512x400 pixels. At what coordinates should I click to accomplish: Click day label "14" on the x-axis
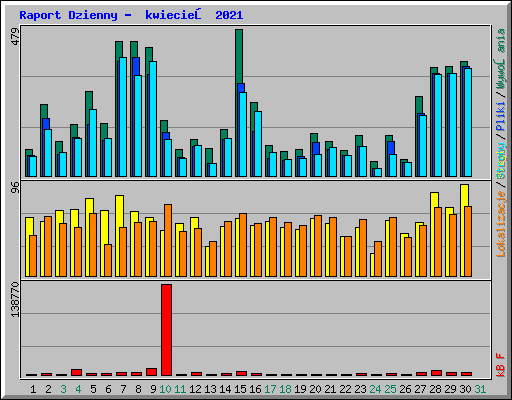coord(225,389)
